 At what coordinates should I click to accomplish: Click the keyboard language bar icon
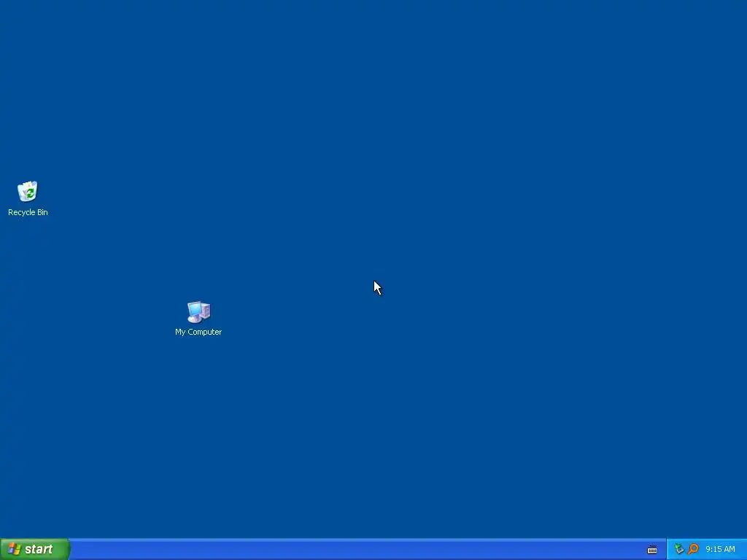pyautogui.click(x=652, y=550)
